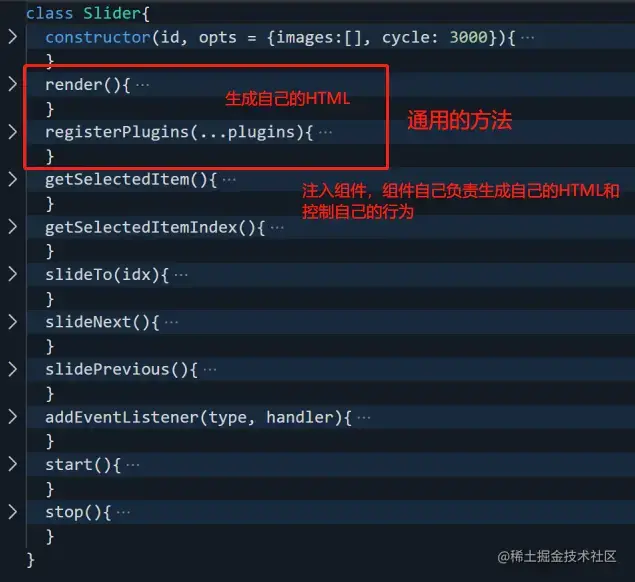
Task: Expand the folded render() method
Action: coord(13,84)
